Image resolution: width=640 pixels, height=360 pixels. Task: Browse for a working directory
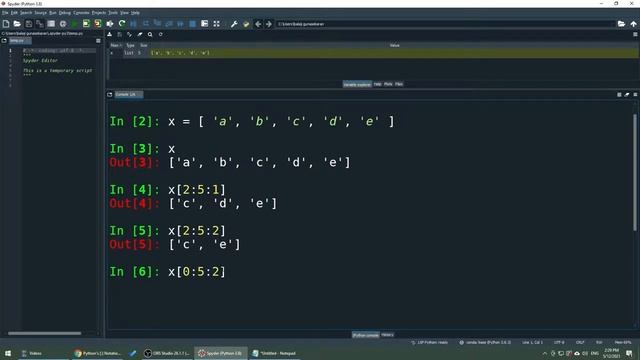(x=621, y=24)
